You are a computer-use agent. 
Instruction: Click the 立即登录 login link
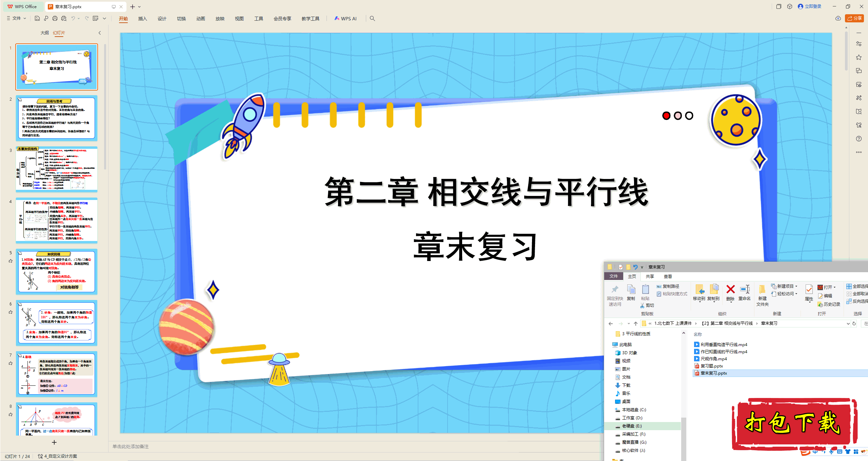tap(810, 6)
